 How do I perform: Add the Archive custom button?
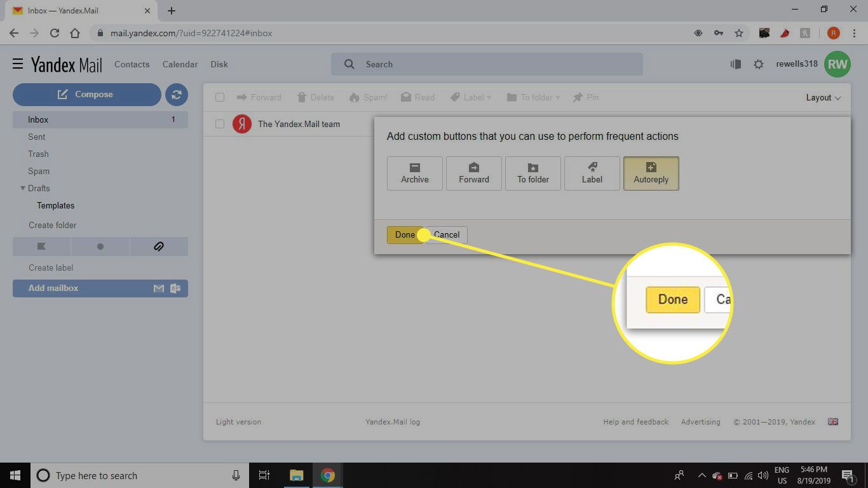click(414, 173)
